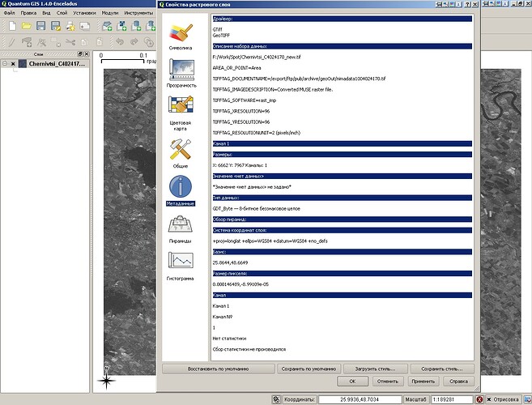Select Metadata section (Метаданные)
The width and height of the screenshot is (532, 405).
pos(180,190)
